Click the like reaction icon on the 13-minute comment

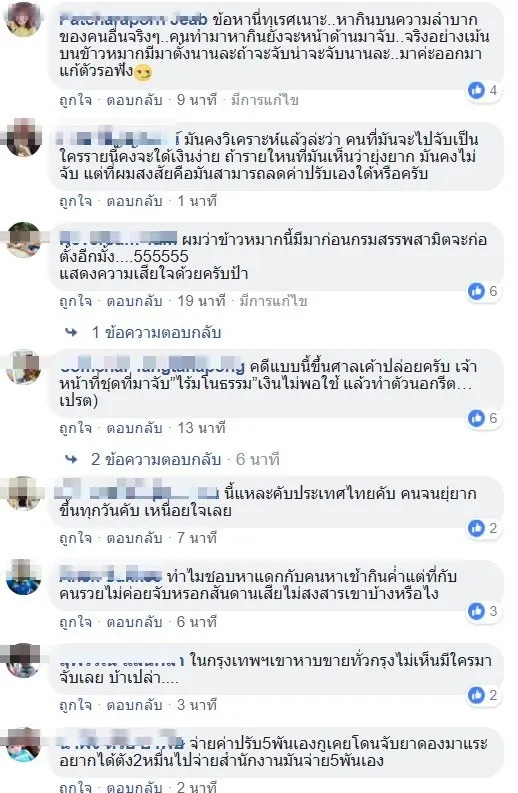coord(476,418)
